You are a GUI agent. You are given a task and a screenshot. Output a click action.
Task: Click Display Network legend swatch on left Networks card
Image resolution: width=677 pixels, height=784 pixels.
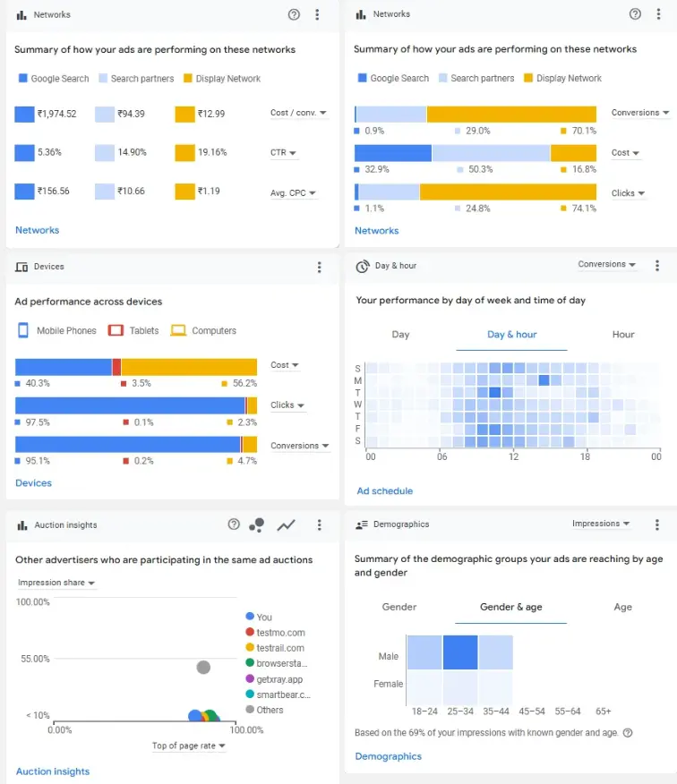coord(188,78)
